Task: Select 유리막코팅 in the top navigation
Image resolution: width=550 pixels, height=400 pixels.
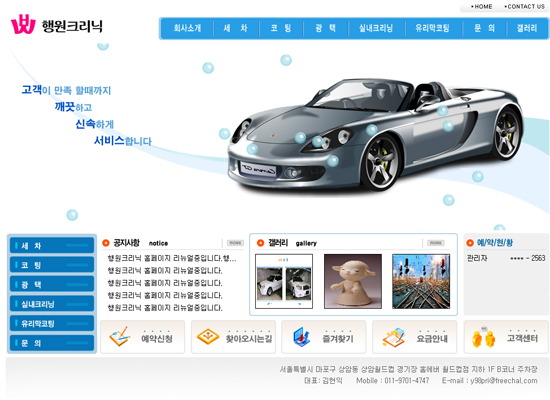Action: pyautogui.click(x=432, y=28)
